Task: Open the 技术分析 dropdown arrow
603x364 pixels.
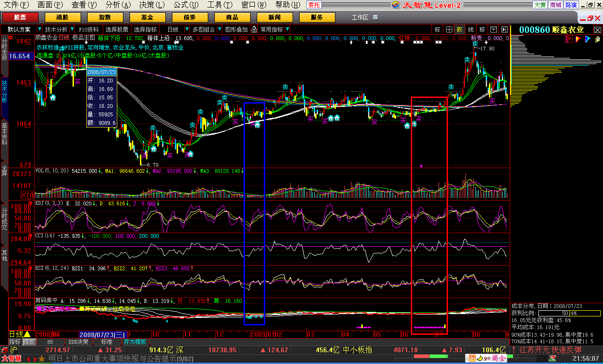Action: (72, 29)
